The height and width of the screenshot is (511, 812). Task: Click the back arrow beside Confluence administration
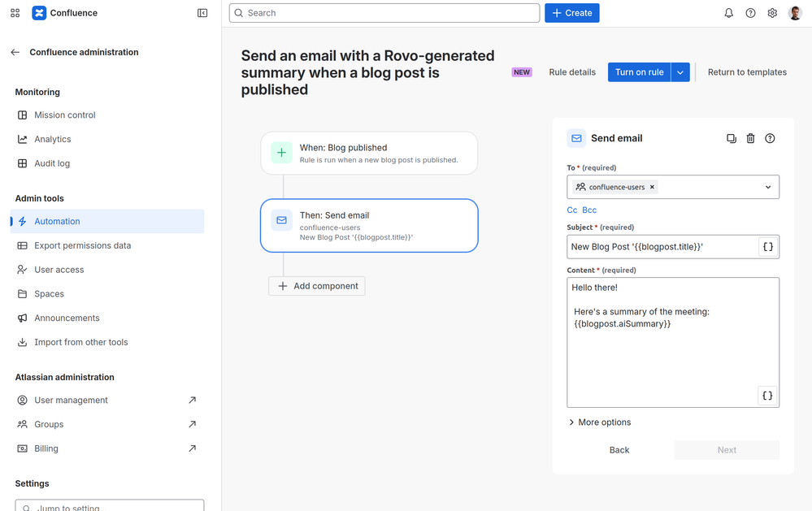click(15, 52)
